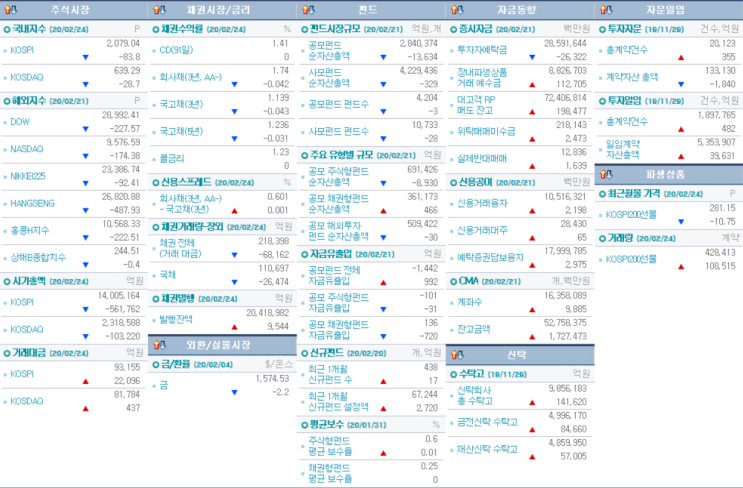
Task: Click the arrows icon beside 자금동향 header
Action: pyautogui.click(x=457, y=9)
